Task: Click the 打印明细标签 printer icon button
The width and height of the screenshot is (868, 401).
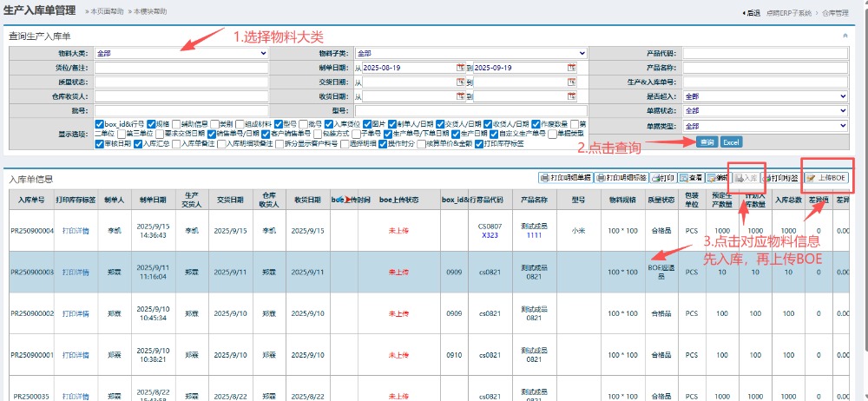Action: pos(624,177)
